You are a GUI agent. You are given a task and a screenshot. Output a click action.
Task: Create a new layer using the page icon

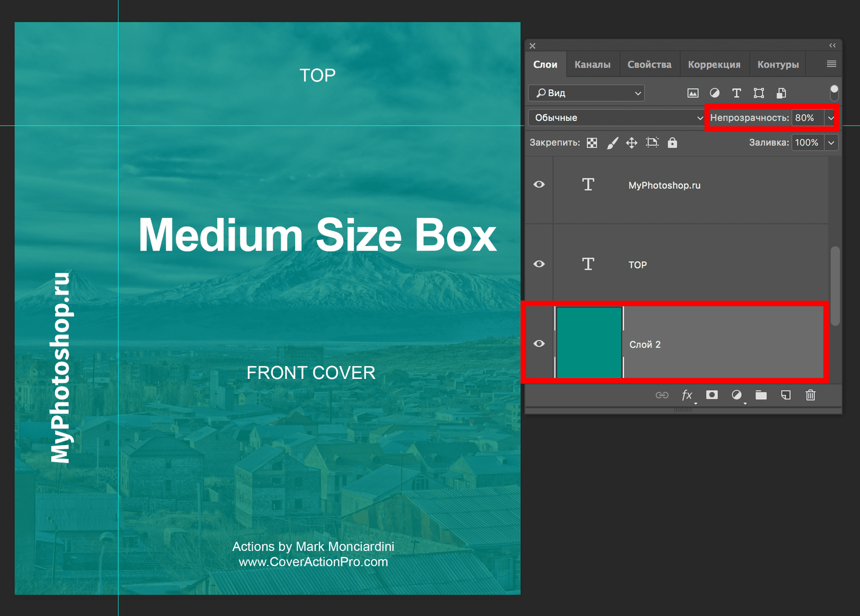click(x=785, y=395)
